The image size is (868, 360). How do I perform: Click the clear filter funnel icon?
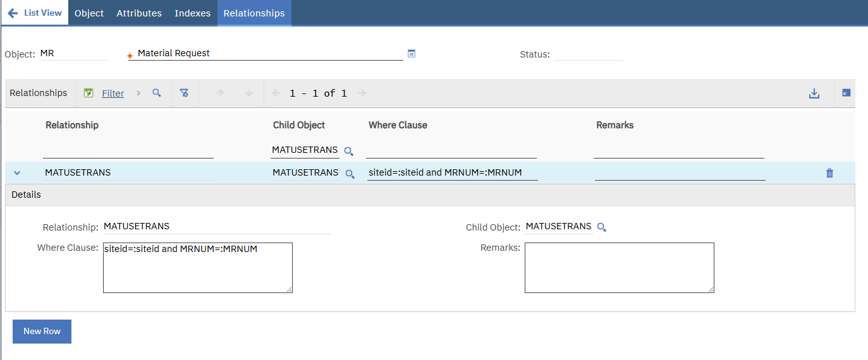click(184, 93)
